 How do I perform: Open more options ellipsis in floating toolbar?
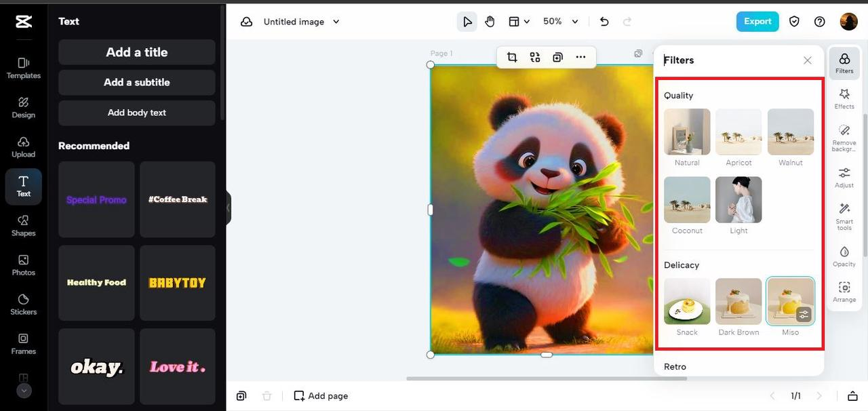pyautogui.click(x=580, y=58)
